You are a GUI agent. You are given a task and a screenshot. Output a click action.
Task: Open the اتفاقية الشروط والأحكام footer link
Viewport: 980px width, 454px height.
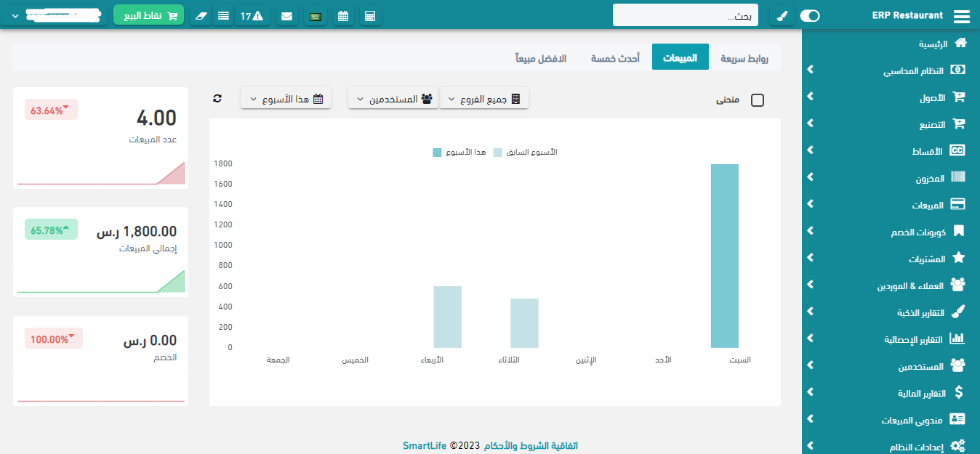pyautogui.click(x=531, y=445)
